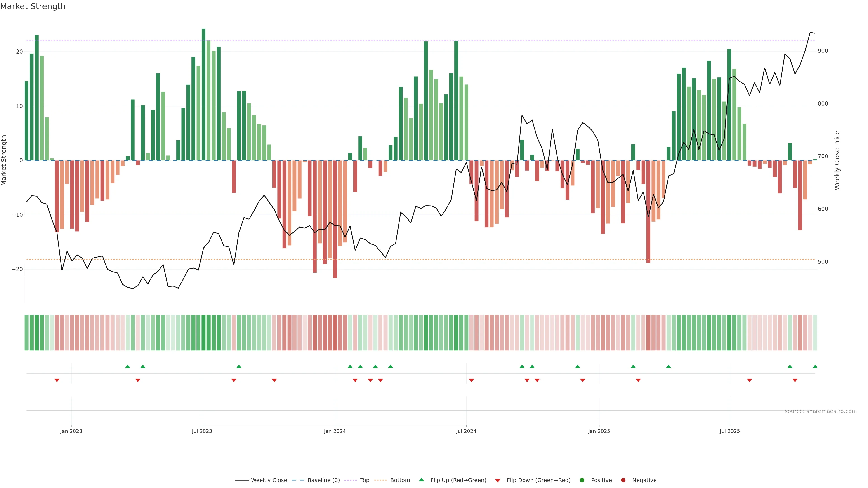The image size is (868, 488).
Task: Click the Jan 2024 axis label
Action: (x=335, y=431)
